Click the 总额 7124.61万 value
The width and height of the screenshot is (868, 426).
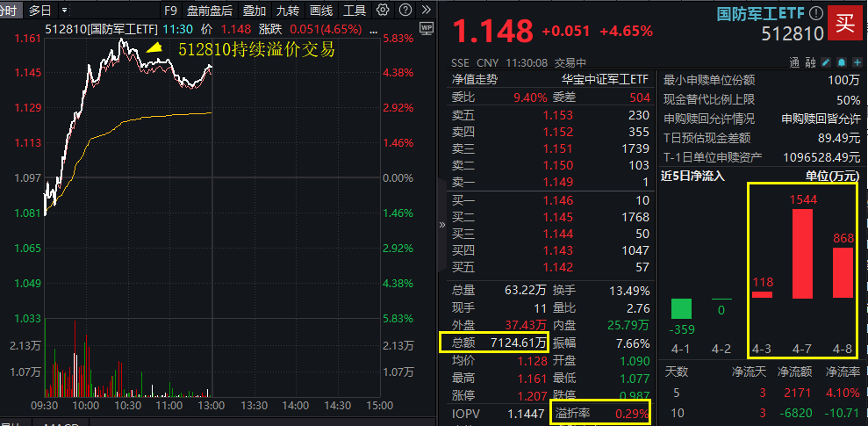(519, 343)
